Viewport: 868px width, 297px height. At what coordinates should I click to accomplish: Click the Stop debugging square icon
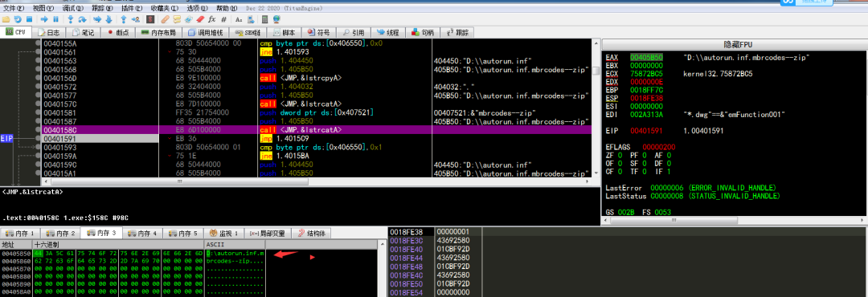(30, 19)
